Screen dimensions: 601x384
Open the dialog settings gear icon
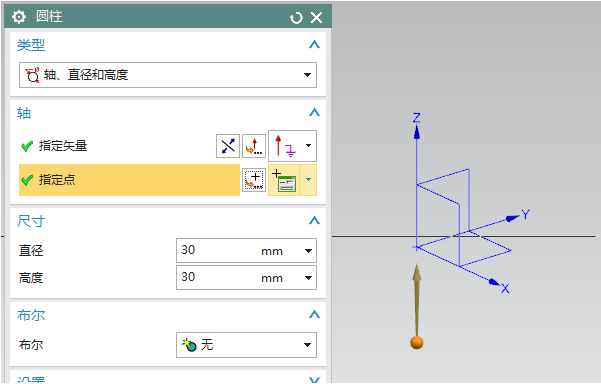coord(19,17)
